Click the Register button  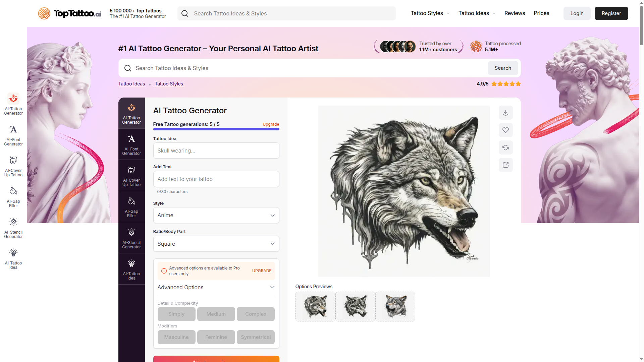click(x=611, y=13)
